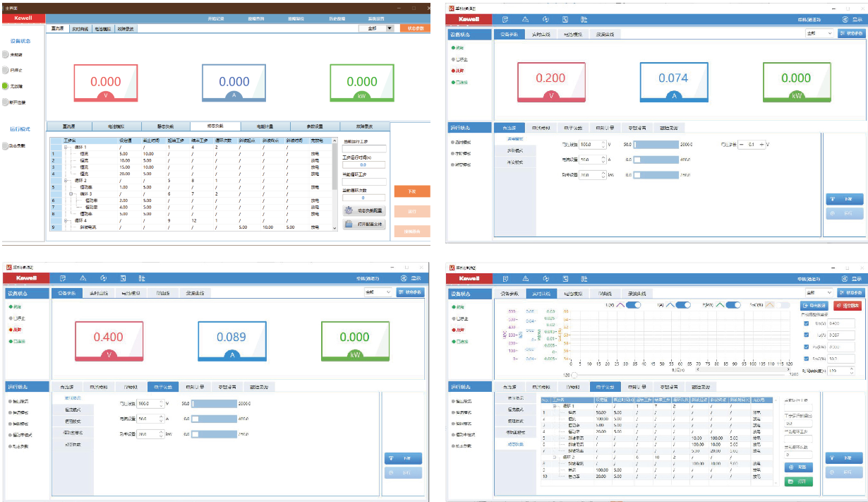The image size is (868, 502).
Task: Click orange 下发 button in top-left window
Action: [x=411, y=191]
